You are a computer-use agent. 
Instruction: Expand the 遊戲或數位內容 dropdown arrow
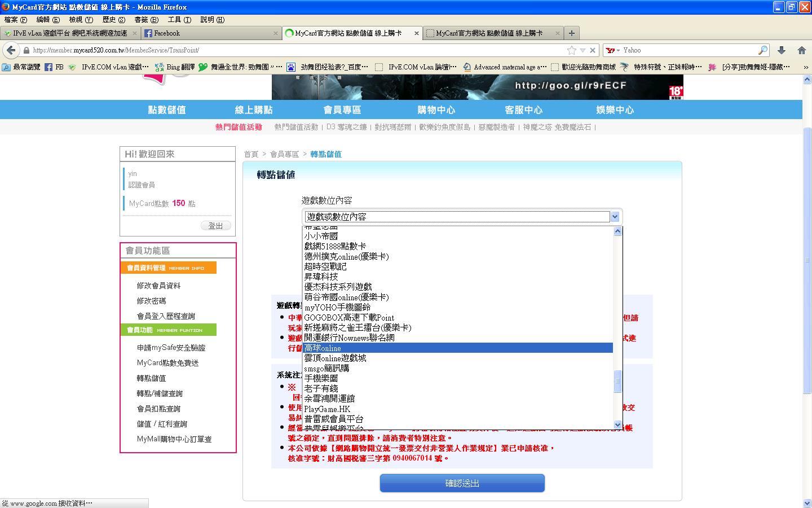click(615, 216)
